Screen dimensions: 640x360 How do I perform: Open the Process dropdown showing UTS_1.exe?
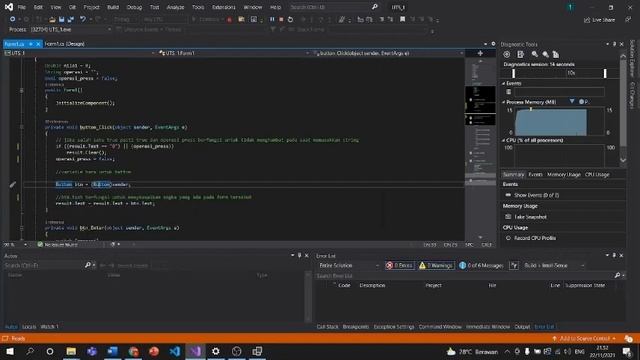click(70, 29)
